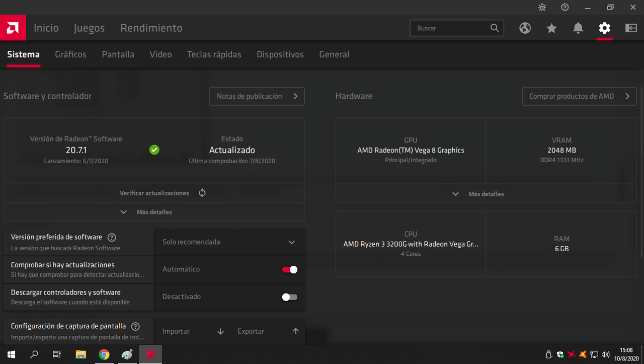Open Windows Start menu

tap(11, 354)
